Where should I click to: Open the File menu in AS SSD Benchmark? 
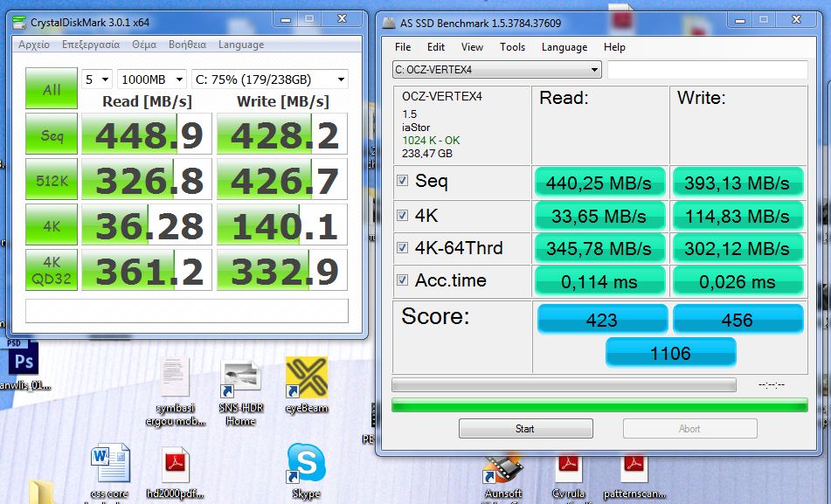[x=403, y=47]
